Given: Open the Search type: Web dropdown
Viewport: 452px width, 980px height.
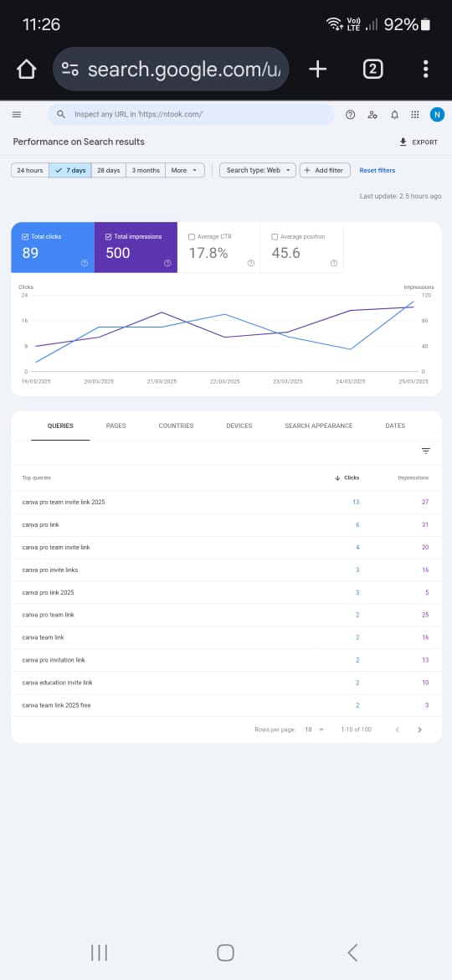Looking at the screenshot, I should pyautogui.click(x=258, y=170).
